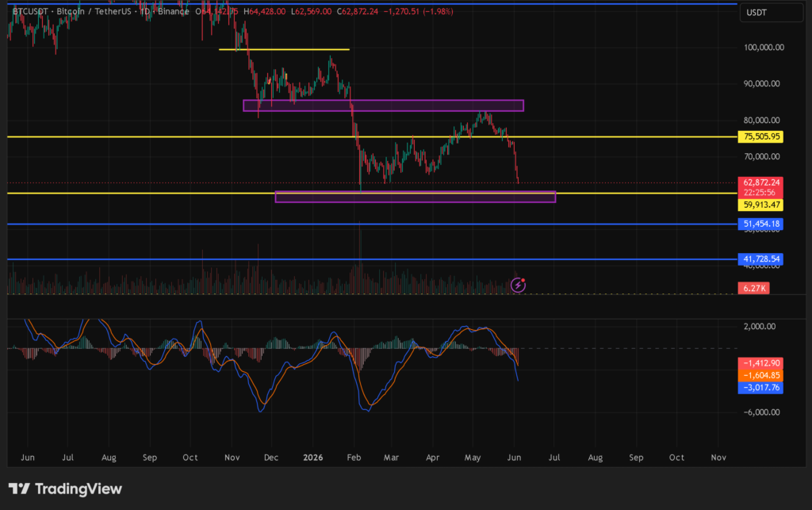Click the 2026 year label on time axis

tap(312, 458)
